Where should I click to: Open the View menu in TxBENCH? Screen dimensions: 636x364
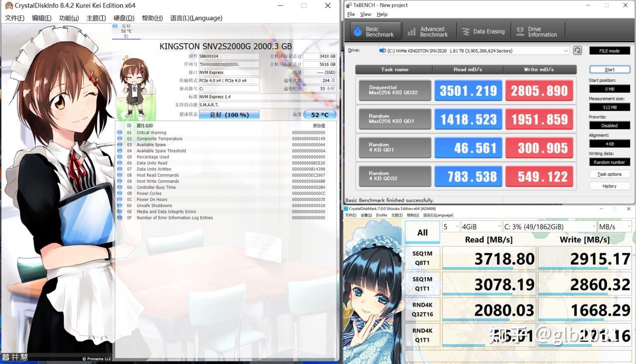tap(365, 14)
